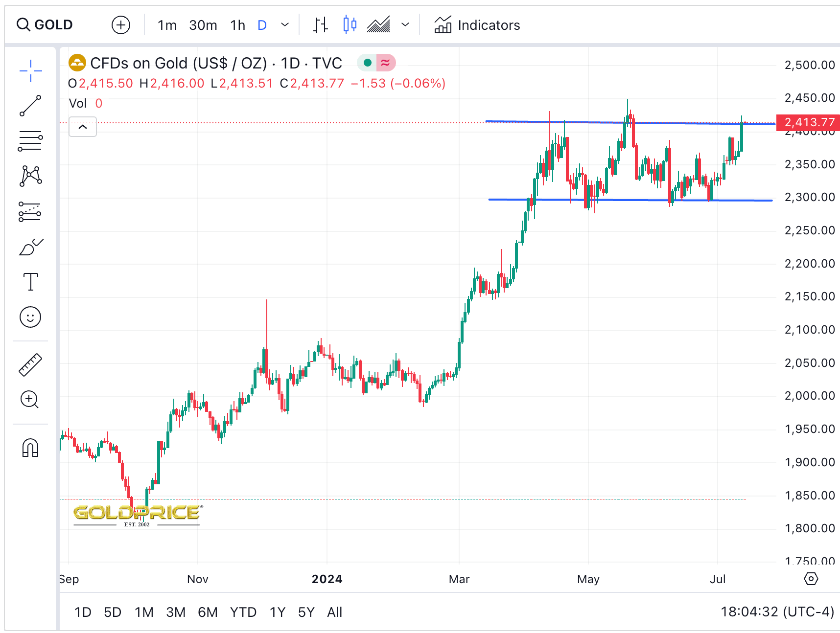Viewport: 840px width, 633px height.
Task: Select the YTD date range
Action: [243, 612]
